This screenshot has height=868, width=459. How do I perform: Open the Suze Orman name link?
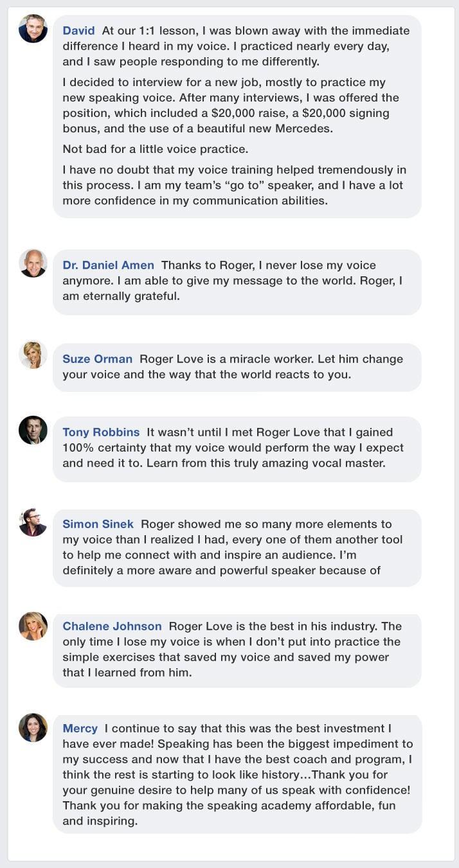(x=97, y=359)
